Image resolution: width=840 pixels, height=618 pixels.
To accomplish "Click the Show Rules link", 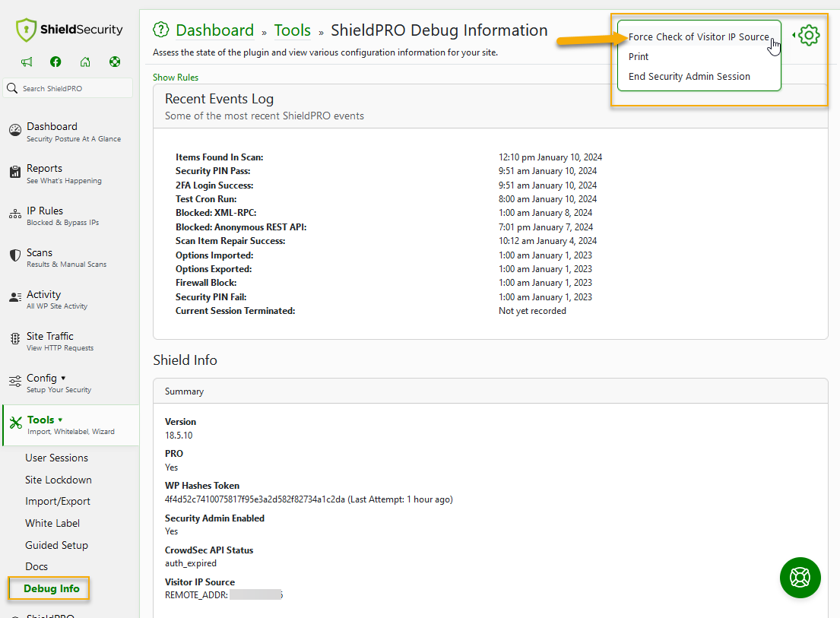I will 176,77.
